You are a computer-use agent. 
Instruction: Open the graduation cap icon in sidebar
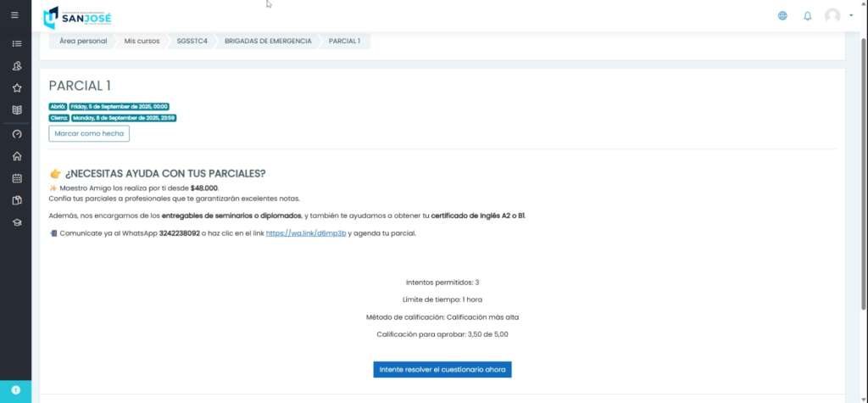(x=17, y=223)
